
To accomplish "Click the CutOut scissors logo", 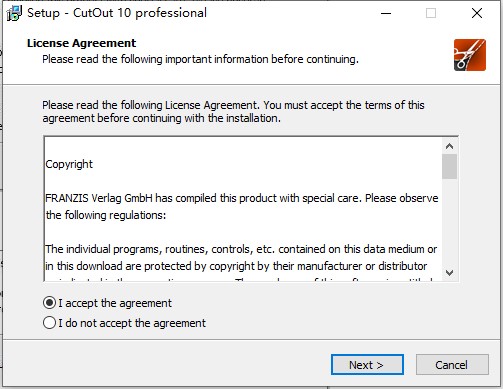I will (470, 55).
